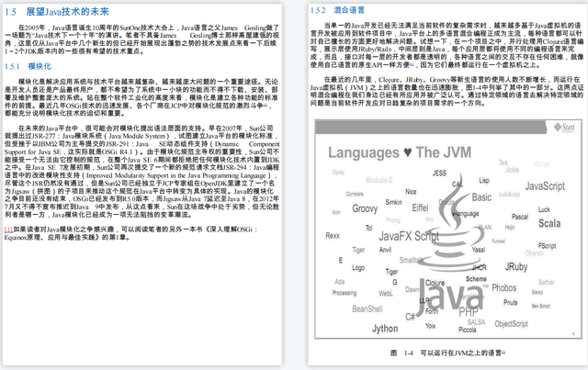
Task: Click the word "Yassl" in the word cloud
Action: (x=478, y=250)
